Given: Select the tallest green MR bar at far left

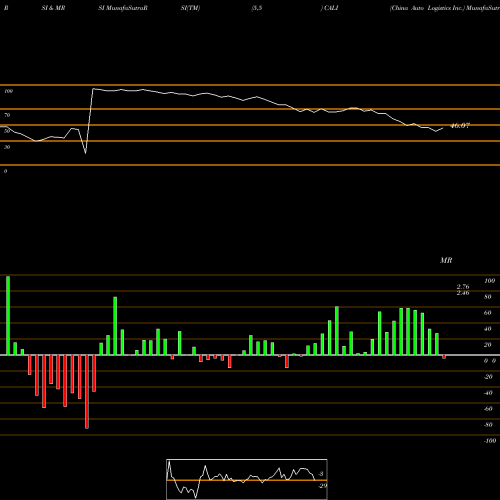Looking at the screenshot, I should [x=8, y=315].
